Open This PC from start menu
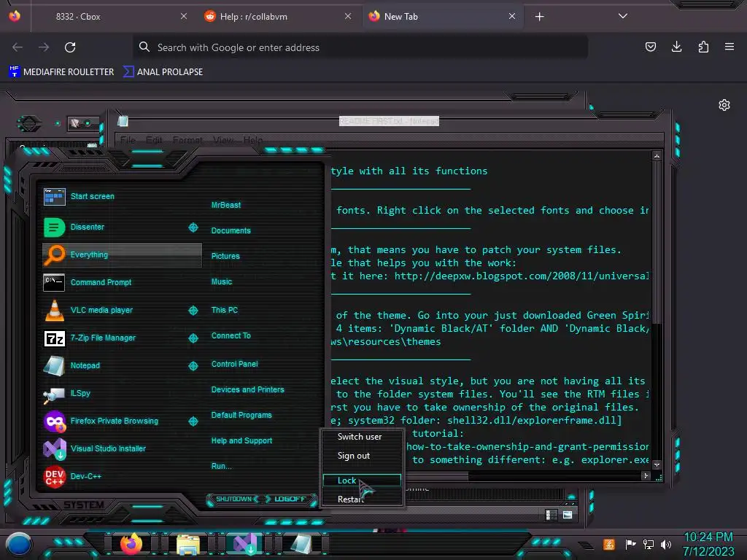747x560 pixels. click(x=225, y=310)
